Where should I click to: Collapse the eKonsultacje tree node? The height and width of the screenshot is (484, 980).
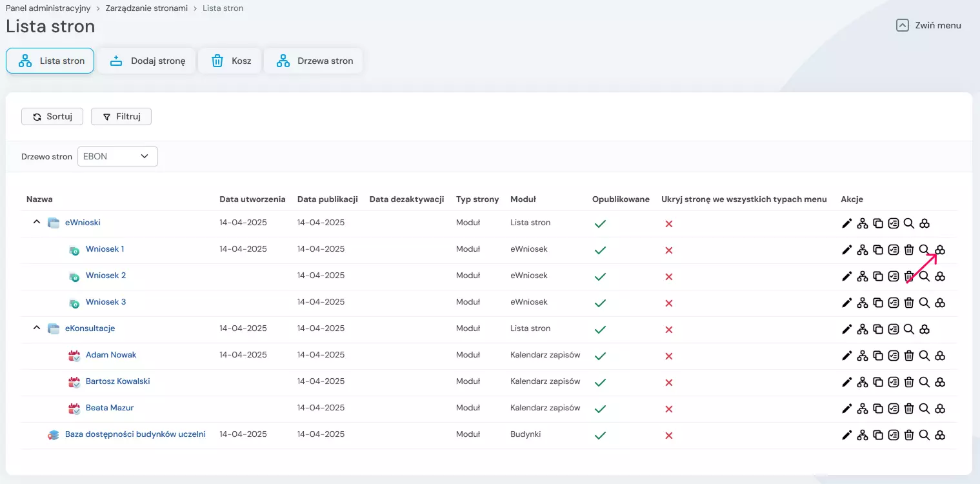[x=37, y=328]
